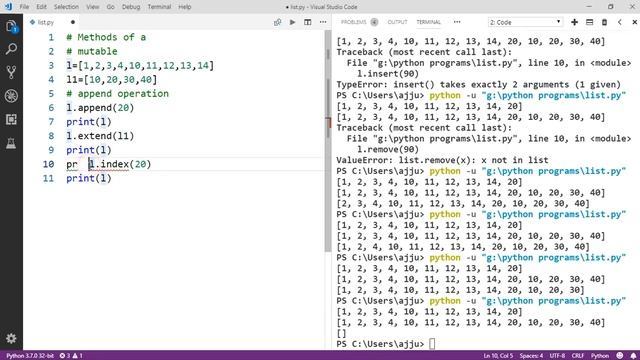Screen dimensions: 640x360
Task: Open the Terminal menu
Action: pyautogui.click(x=159, y=7)
